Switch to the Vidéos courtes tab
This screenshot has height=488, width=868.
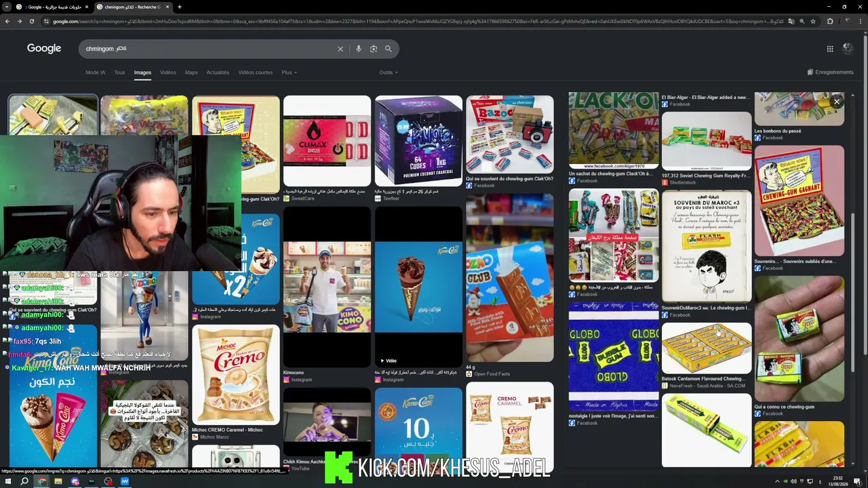click(x=255, y=73)
